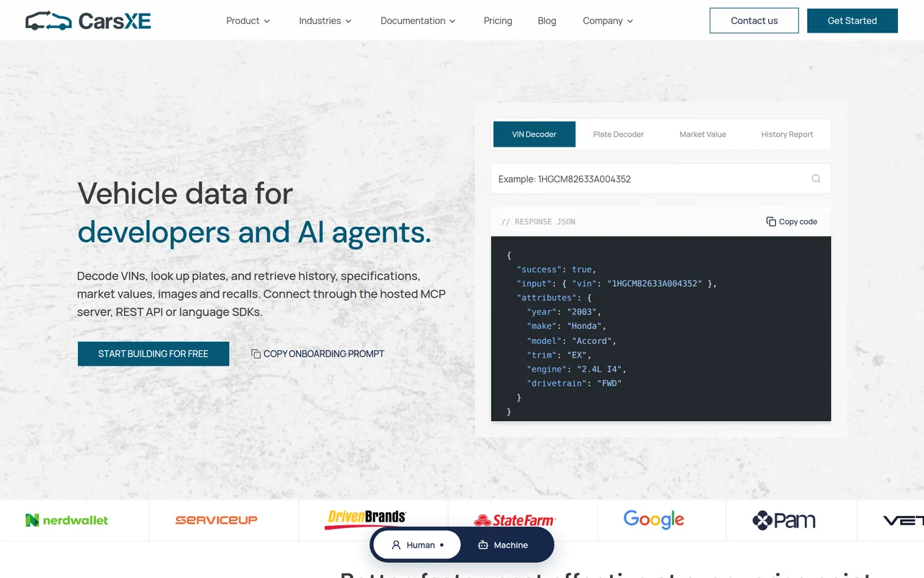Click the "make": "Honda" line in JSON
The image size is (924, 578).
click(567, 327)
